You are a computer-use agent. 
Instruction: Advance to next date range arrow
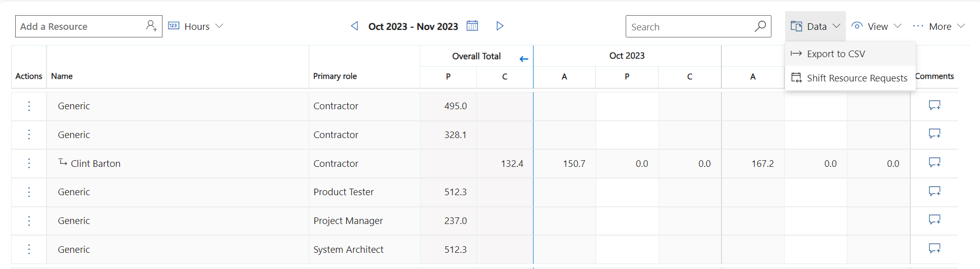coord(500,26)
